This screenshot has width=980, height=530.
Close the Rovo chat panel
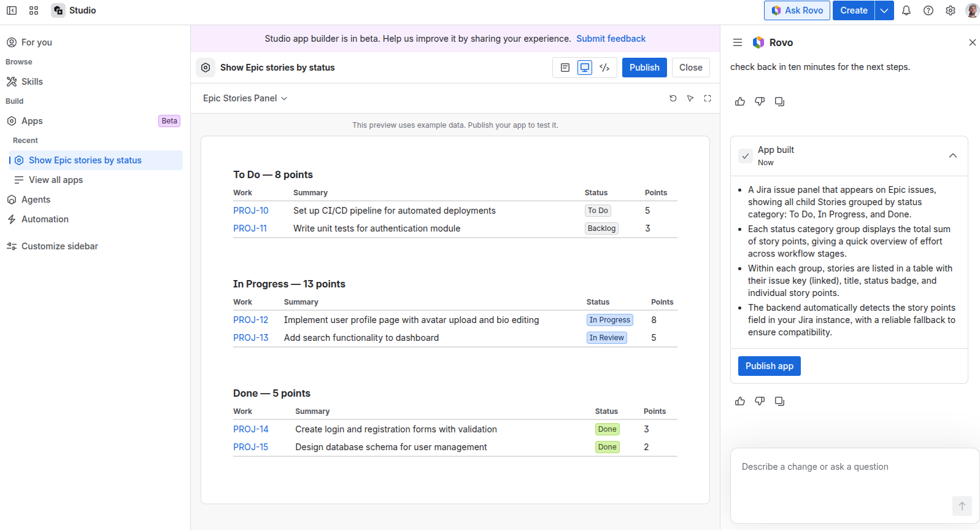tap(973, 42)
